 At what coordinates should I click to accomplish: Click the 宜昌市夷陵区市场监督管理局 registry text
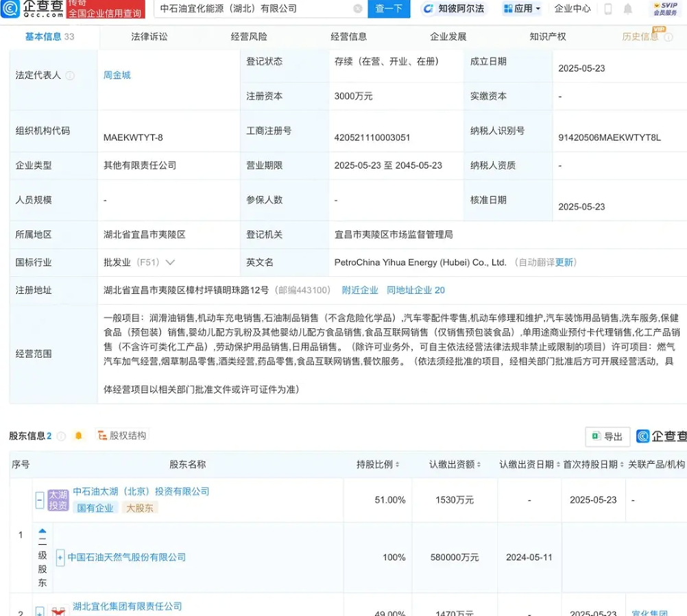coord(394,234)
